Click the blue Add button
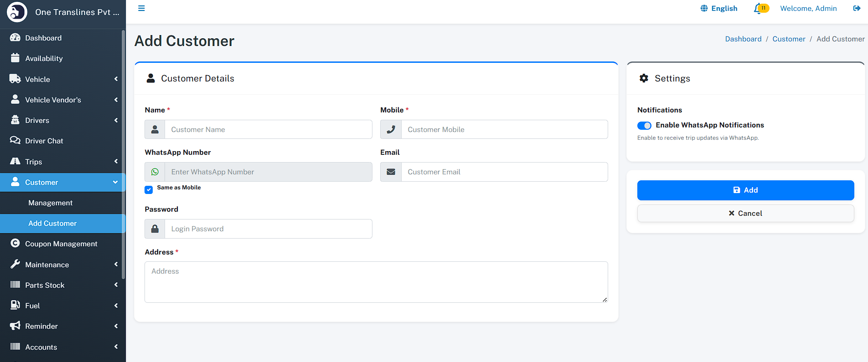The image size is (868, 362). pyautogui.click(x=745, y=190)
